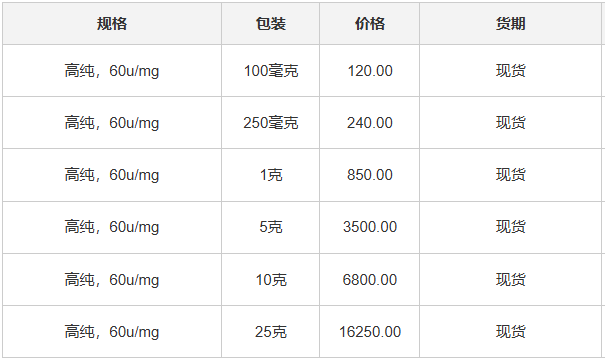Click the 850.00 price cell

370,175
